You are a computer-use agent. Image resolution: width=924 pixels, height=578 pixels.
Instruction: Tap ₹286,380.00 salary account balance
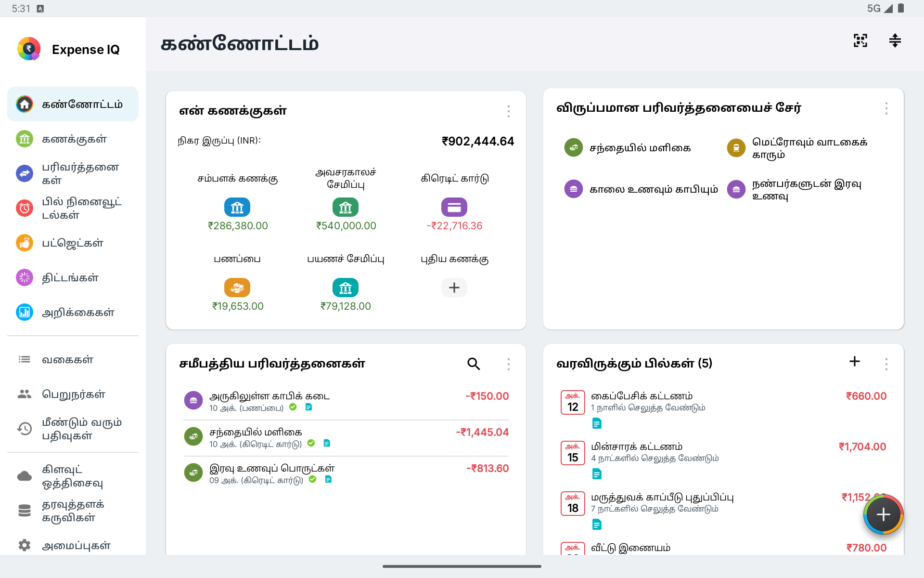click(238, 226)
